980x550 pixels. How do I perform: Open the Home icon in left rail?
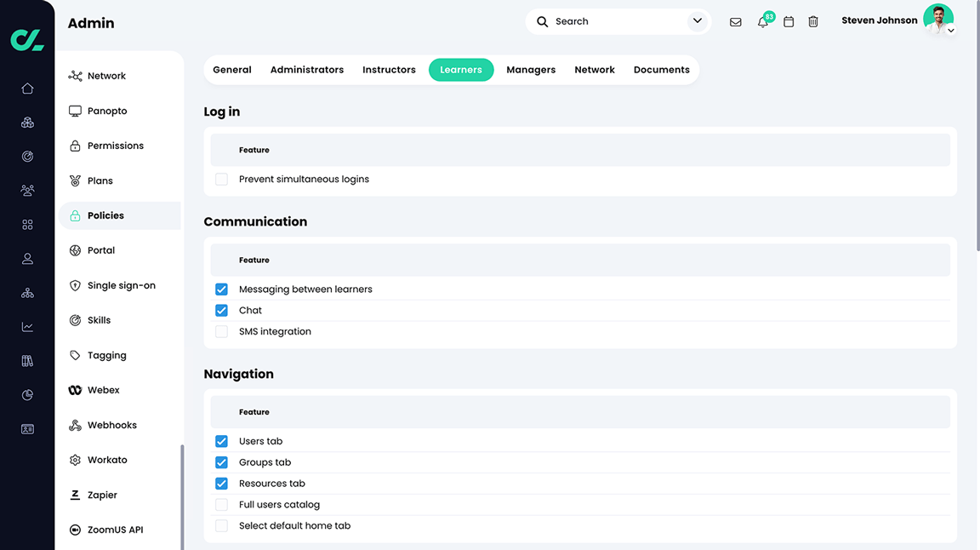[27, 89]
